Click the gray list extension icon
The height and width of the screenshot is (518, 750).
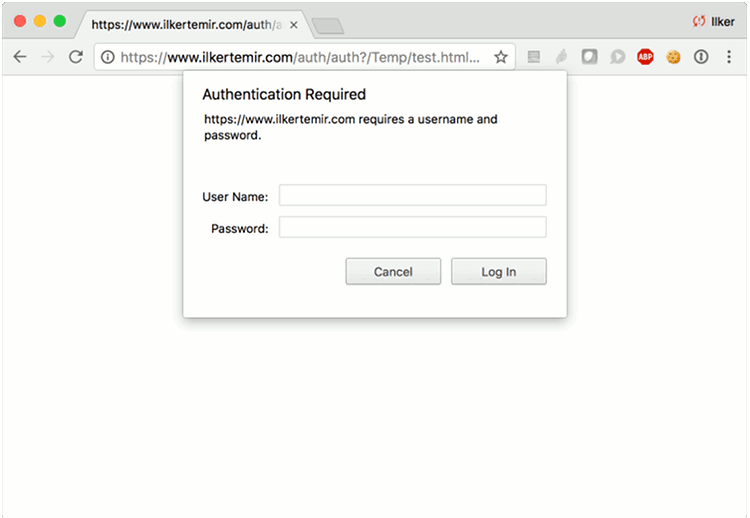(534, 57)
